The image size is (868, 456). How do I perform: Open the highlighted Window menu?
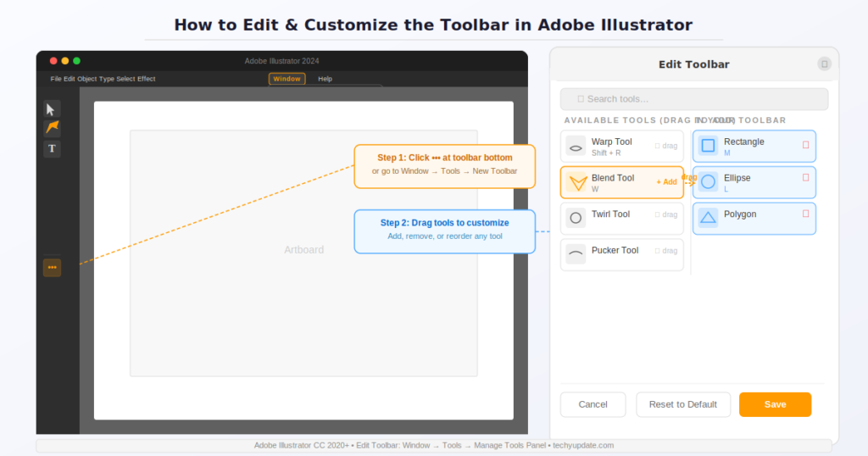point(287,79)
